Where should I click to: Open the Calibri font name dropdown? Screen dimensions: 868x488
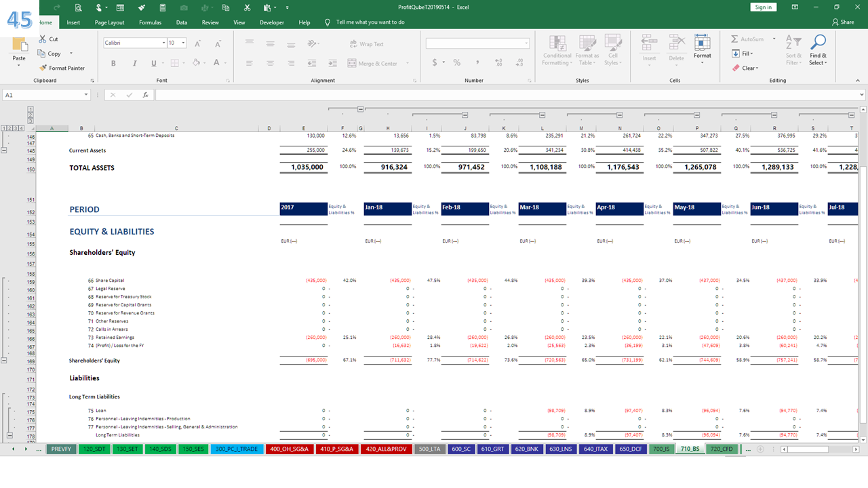click(x=163, y=43)
